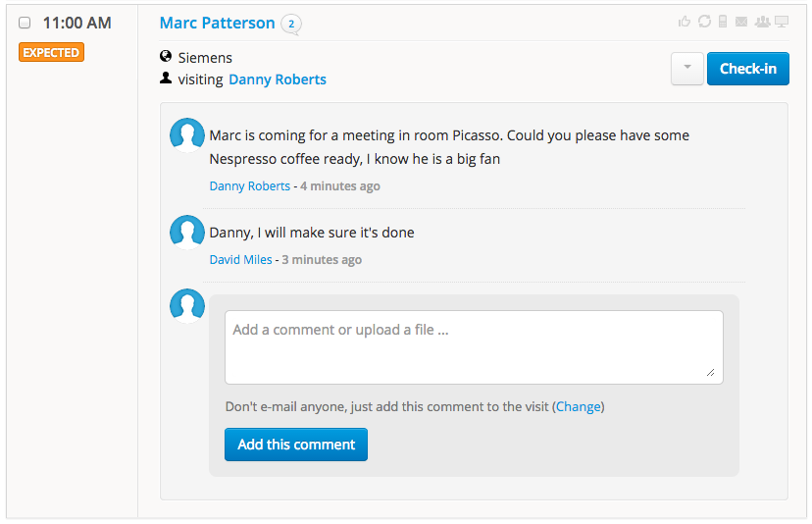Click David Miles' avatar next to his comment
The width and height of the screenshot is (812, 524).
click(187, 233)
